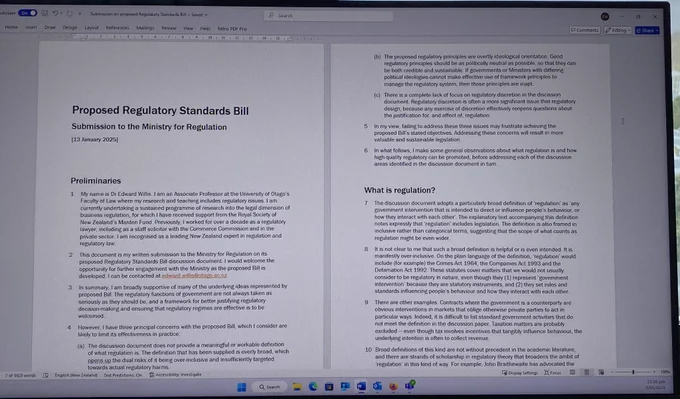This screenshot has height=399, width=680.
Task: Open Microsoft Teams from the taskbar
Action: pyautogui.click(x=410, y=385)
